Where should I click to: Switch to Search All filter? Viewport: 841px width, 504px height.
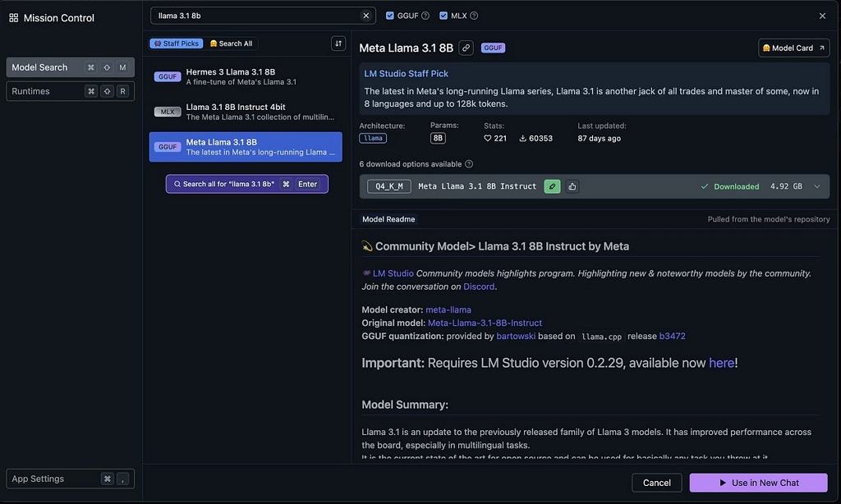pyautogui.click(x=231, y=44)
